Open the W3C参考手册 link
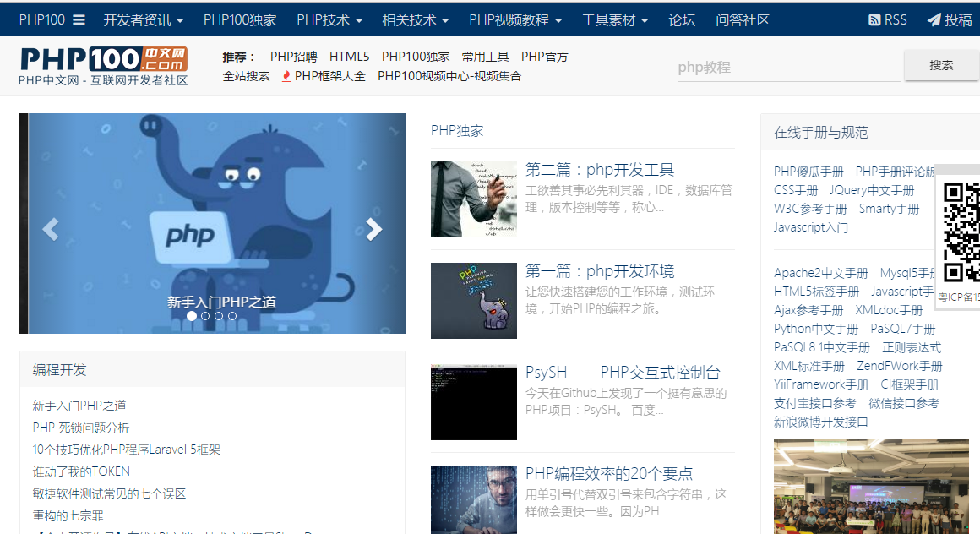Viewport: 980px width, 534px height. [x=810, y=209]
